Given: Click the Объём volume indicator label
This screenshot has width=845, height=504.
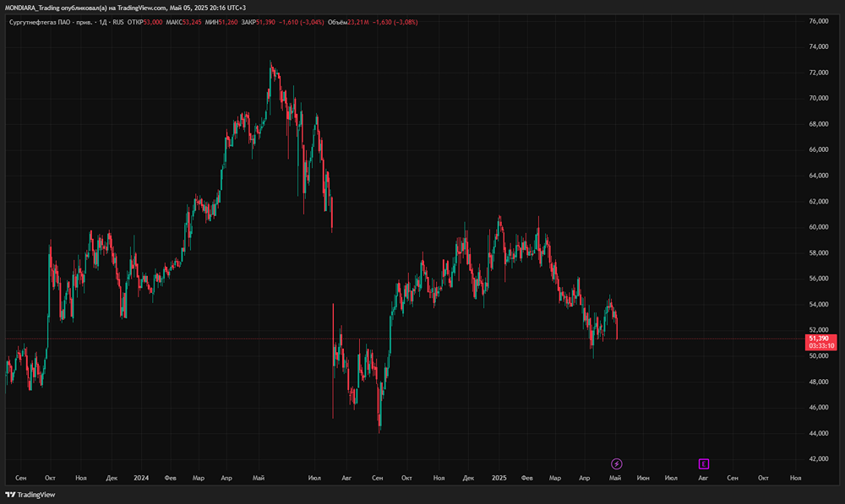Looking at the screenshot, I should pos(337,22).
